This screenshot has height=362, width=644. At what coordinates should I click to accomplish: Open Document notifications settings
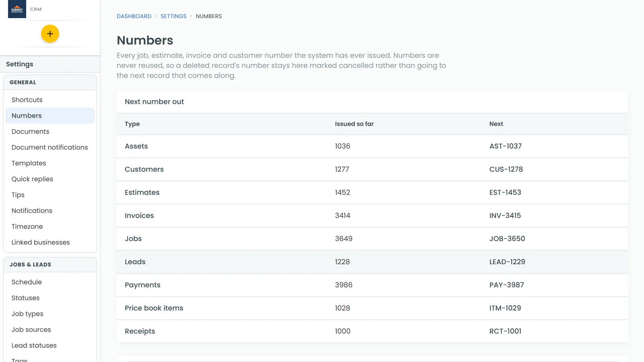tap(50, 147)
